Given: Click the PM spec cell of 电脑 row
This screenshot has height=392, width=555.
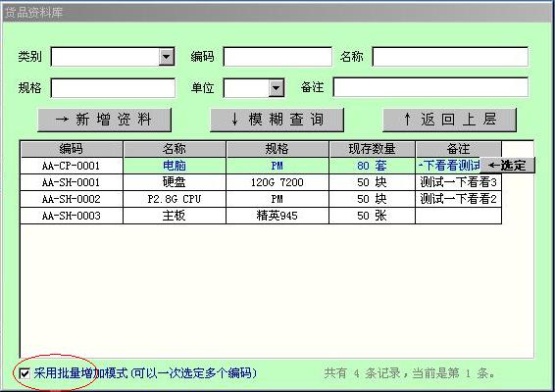Looking at the screenshot, I should [x=277, y=166].
